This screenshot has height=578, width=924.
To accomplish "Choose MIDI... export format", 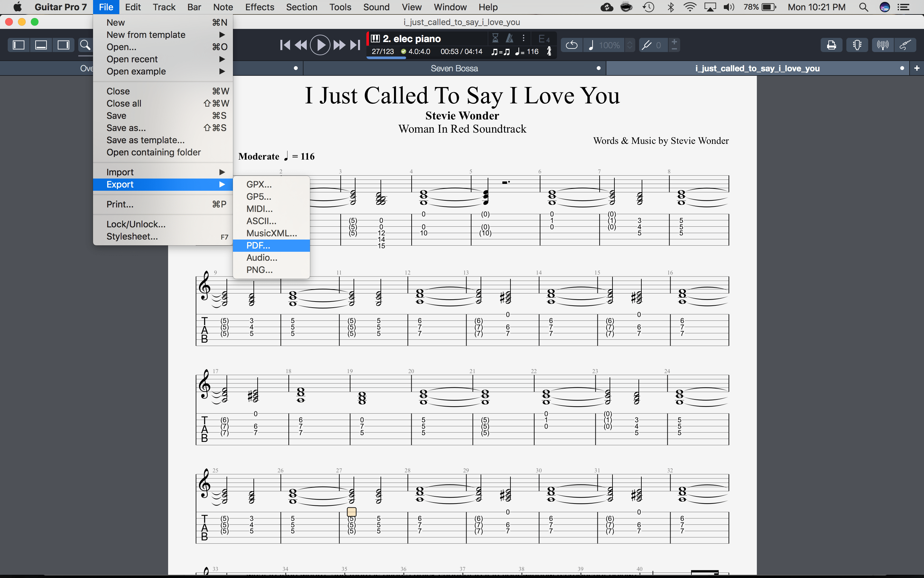I will (x=271, y=209).
